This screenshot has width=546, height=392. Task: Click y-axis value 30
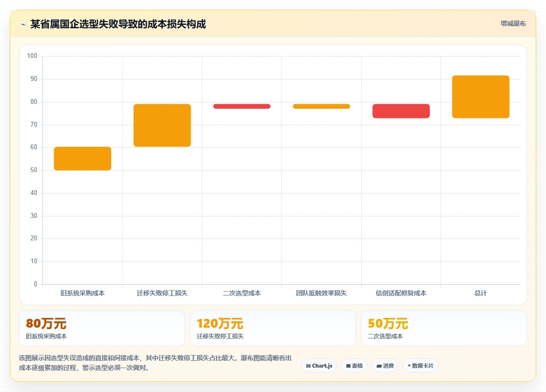[x=34, y=216]
